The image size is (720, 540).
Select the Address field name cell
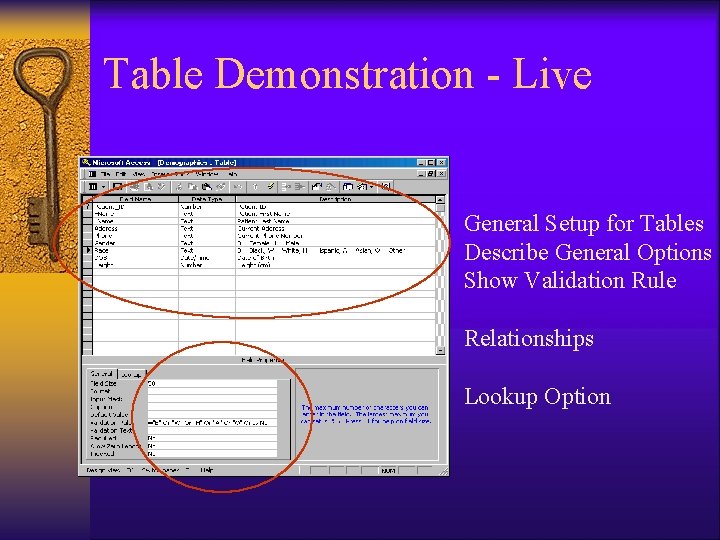pos(135,228)
